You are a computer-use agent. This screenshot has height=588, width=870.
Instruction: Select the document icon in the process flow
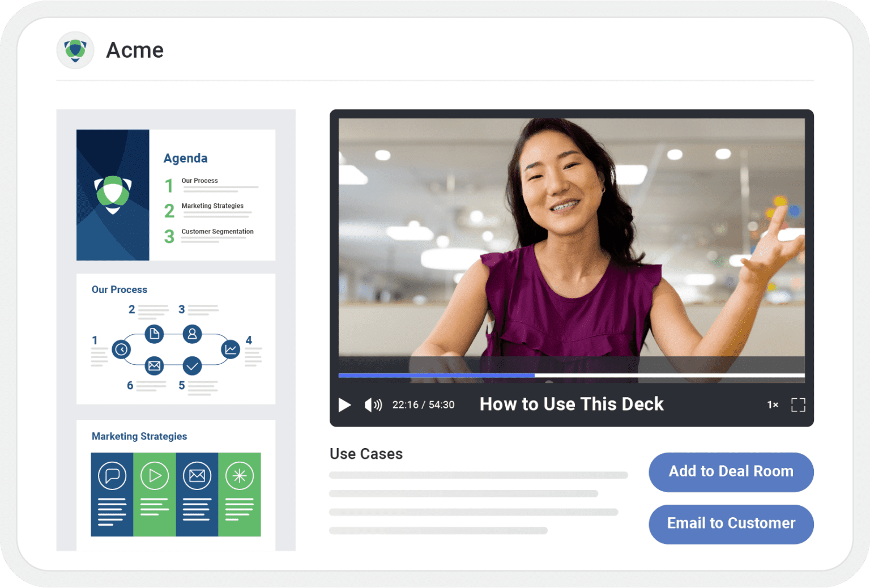pyautogui.click(x=154, y=334)
